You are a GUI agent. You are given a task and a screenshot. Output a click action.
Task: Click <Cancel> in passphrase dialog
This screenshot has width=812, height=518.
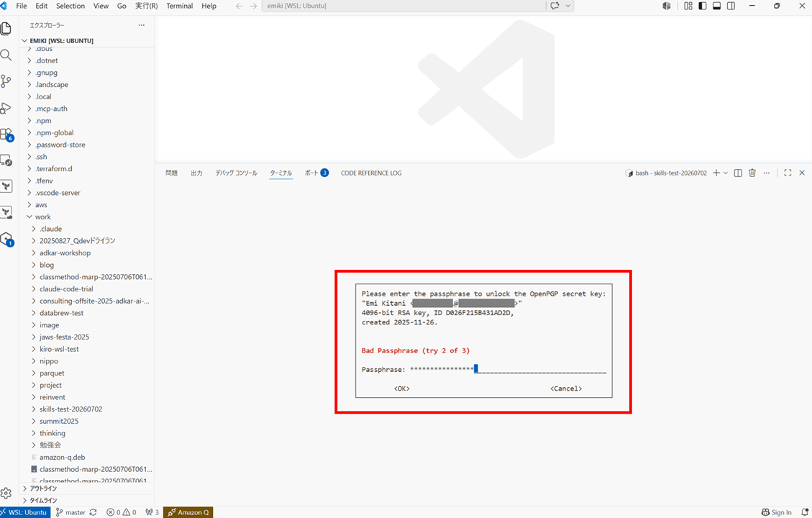coord(566,388)
